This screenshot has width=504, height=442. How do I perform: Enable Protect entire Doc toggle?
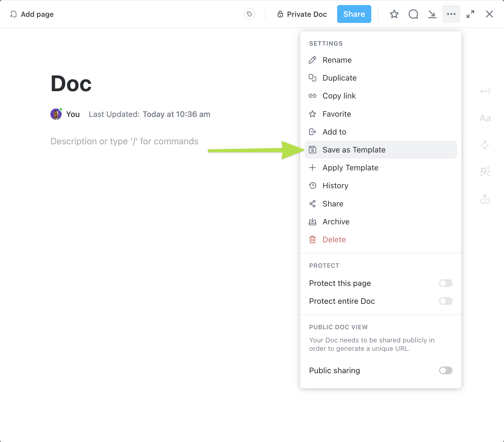click(445, 301)
